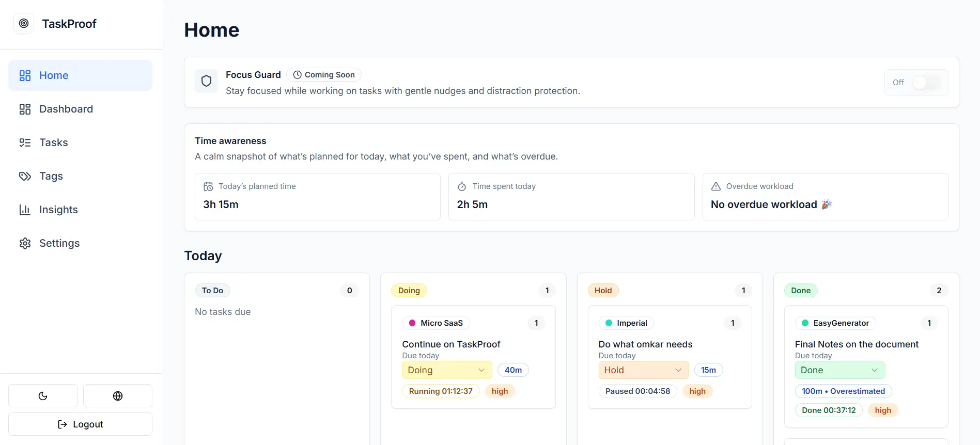Click the party popper emoji after No overdue workload

click(827, 204)
